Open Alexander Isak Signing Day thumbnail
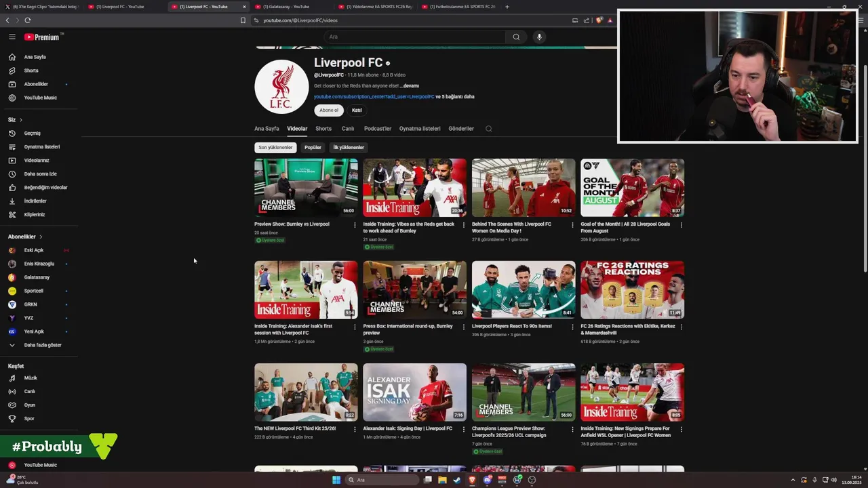The image size is (868, 488). (414, 392)
